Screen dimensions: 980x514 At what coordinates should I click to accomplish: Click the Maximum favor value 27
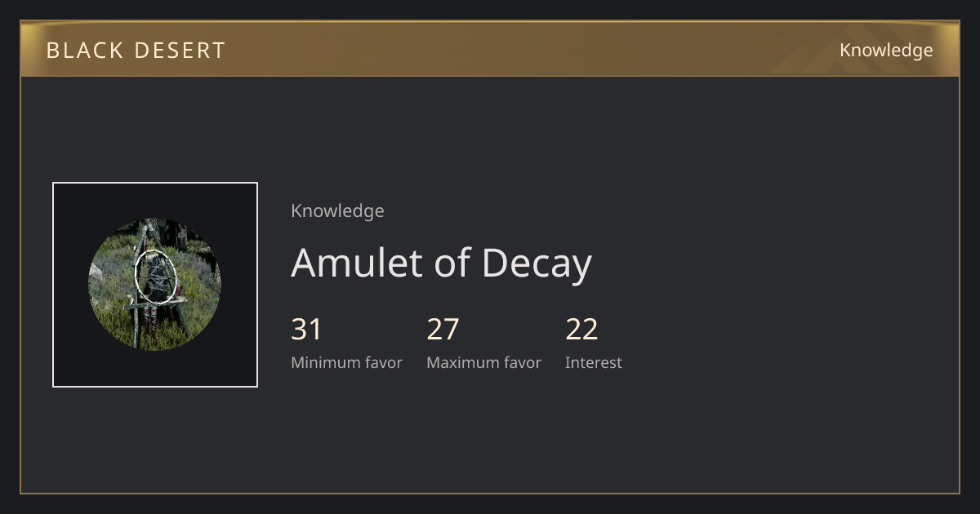[443, 330]
